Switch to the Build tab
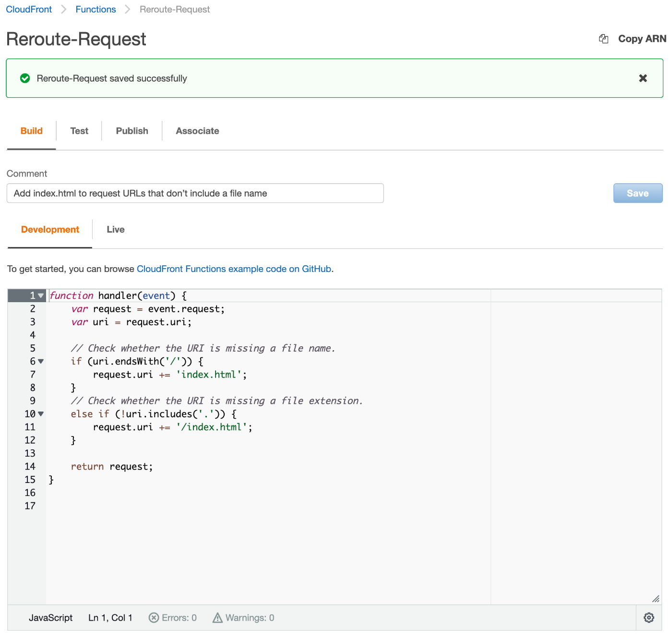672x636 pixels. pyautogui.click(x=32, y=131)
